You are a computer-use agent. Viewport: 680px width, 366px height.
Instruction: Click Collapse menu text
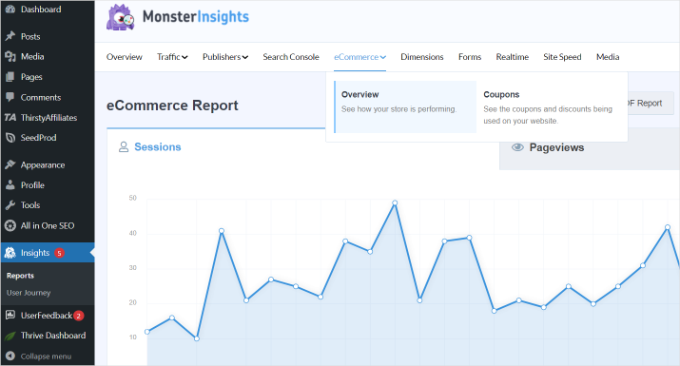pos(46,356)
